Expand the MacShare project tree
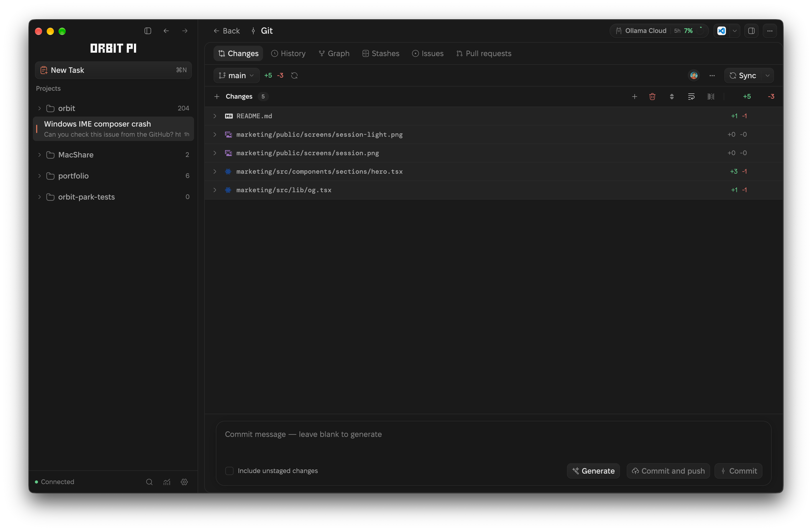This screenshot has width=812, height=531. coord(40,155)
